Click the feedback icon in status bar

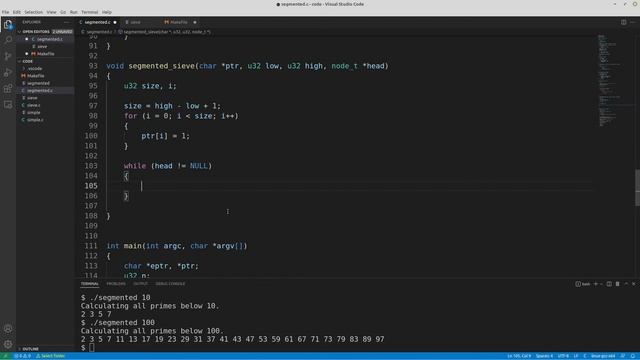pos(623,356)
